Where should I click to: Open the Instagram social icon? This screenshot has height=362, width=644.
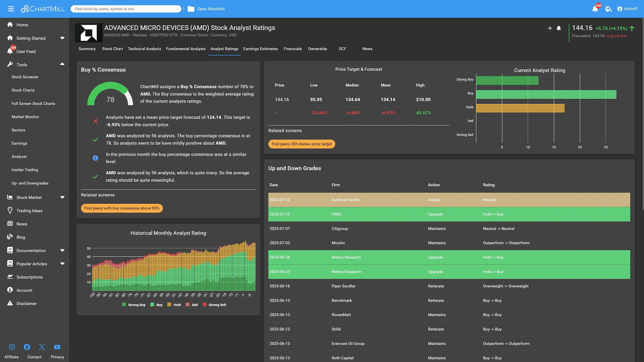pyautogui.click(x=12, y=347)
